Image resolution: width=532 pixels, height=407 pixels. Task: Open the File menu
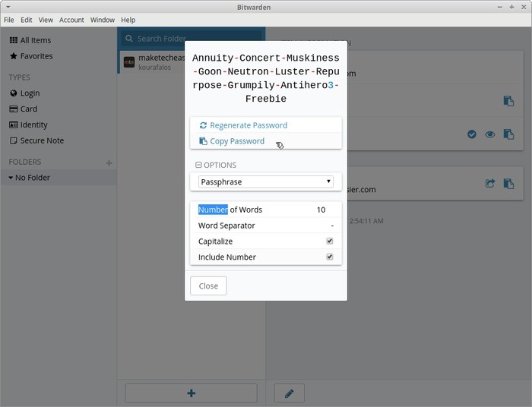coord(9,20)
